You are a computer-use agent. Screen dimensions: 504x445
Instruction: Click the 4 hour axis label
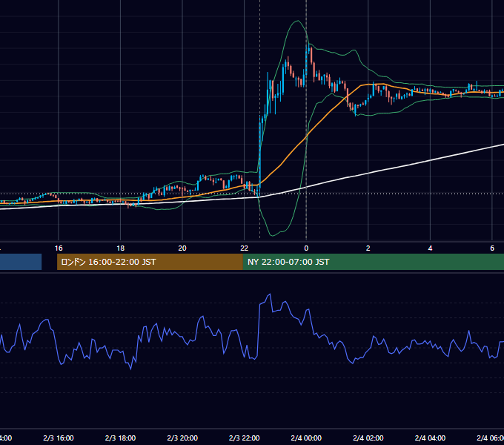tap(430, 248)
